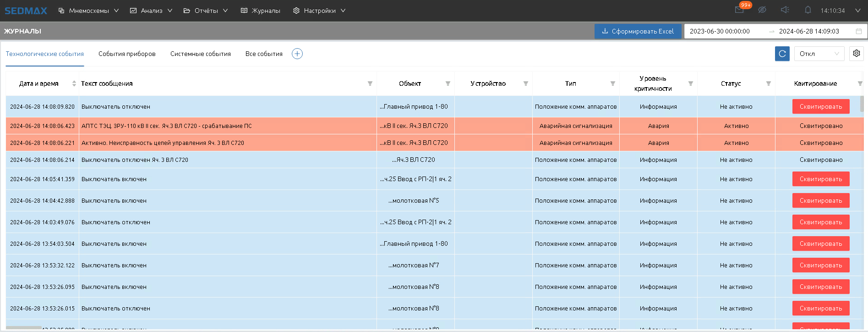This screenshot has height=332, width=868.
Task: Acknowledge the 14:08:09.820 event with Сквитировать
Action: (821, 106)
